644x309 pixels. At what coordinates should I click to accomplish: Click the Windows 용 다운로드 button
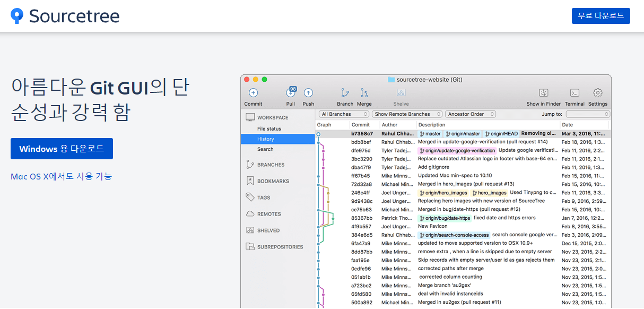coord(62,149)
